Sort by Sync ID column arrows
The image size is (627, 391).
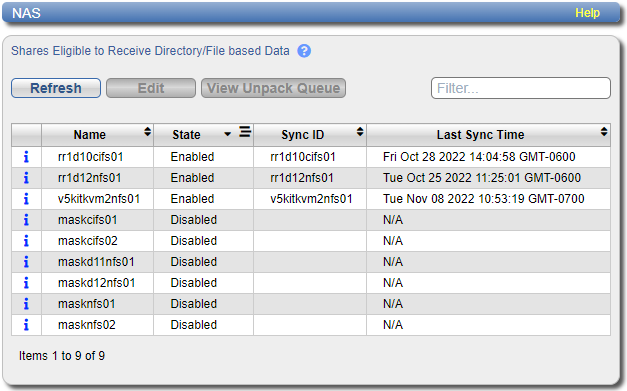[360, 132]
